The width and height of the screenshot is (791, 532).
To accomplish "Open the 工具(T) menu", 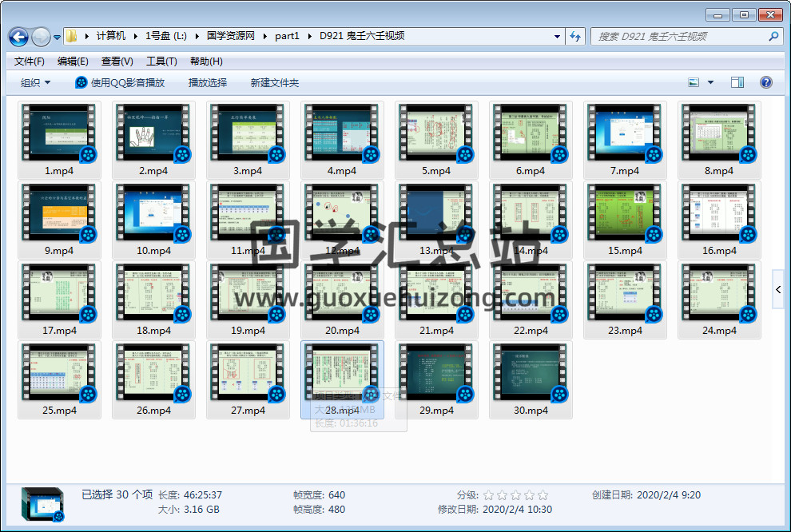I will coord(161,61).
